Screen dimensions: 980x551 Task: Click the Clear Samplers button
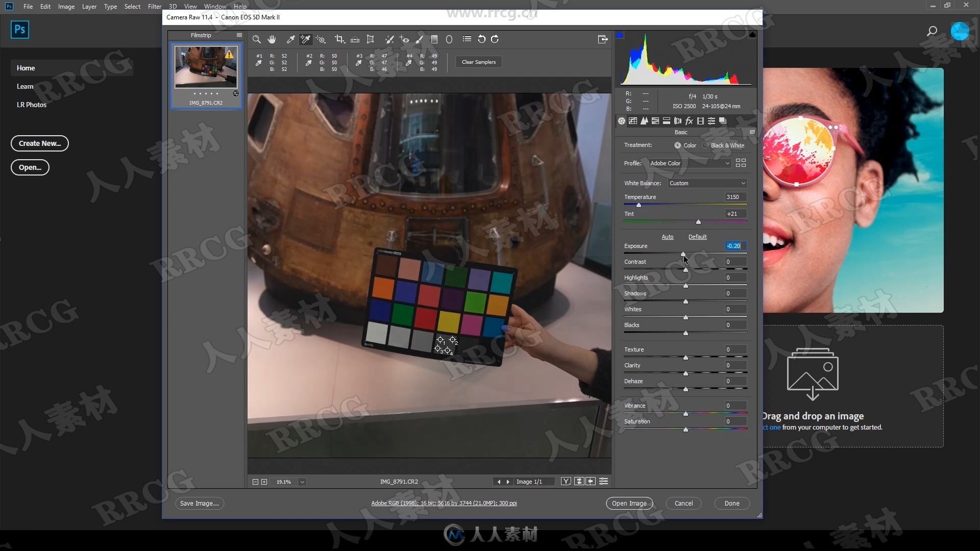pyautogui.click(x=479, y=61)
